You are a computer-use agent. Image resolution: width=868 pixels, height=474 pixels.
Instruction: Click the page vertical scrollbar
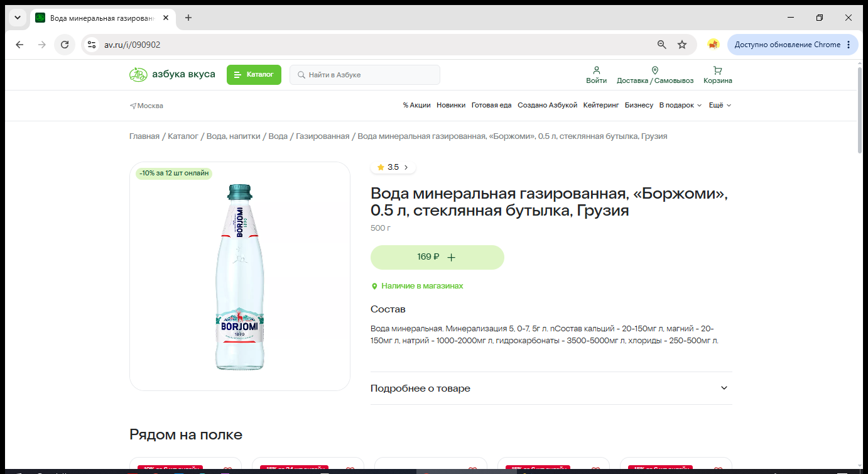860,111
